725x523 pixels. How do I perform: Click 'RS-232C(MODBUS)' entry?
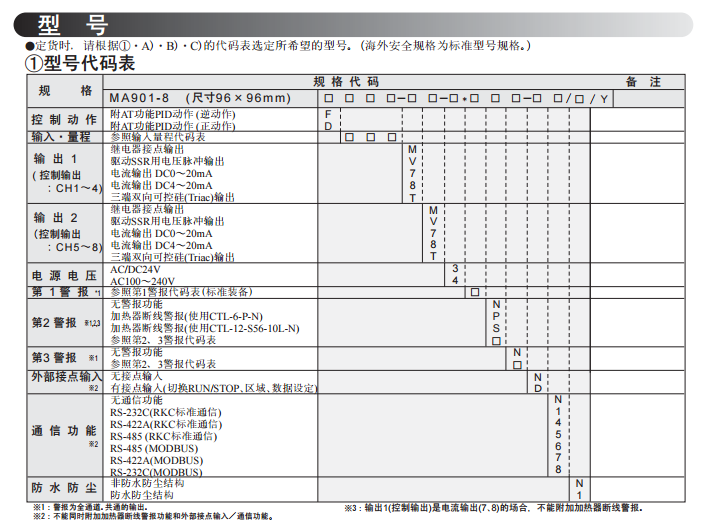156,473
